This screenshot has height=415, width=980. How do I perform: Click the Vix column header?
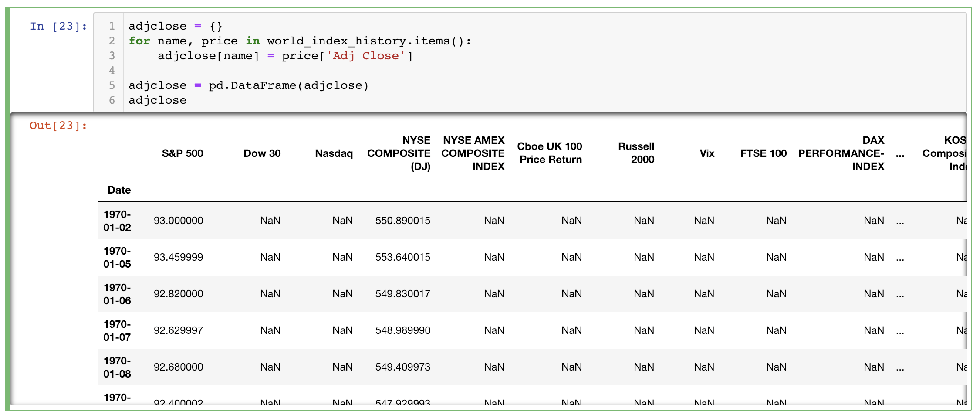[707, 153]
